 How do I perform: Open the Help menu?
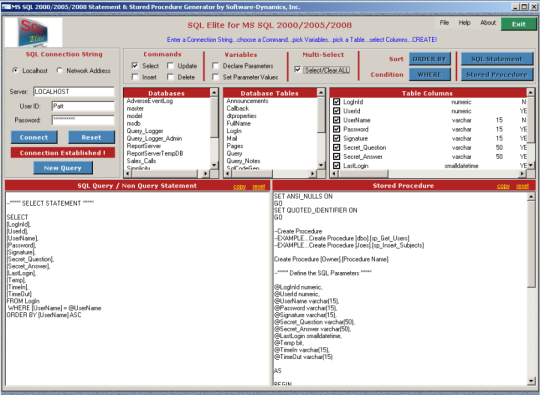point(464,23)
